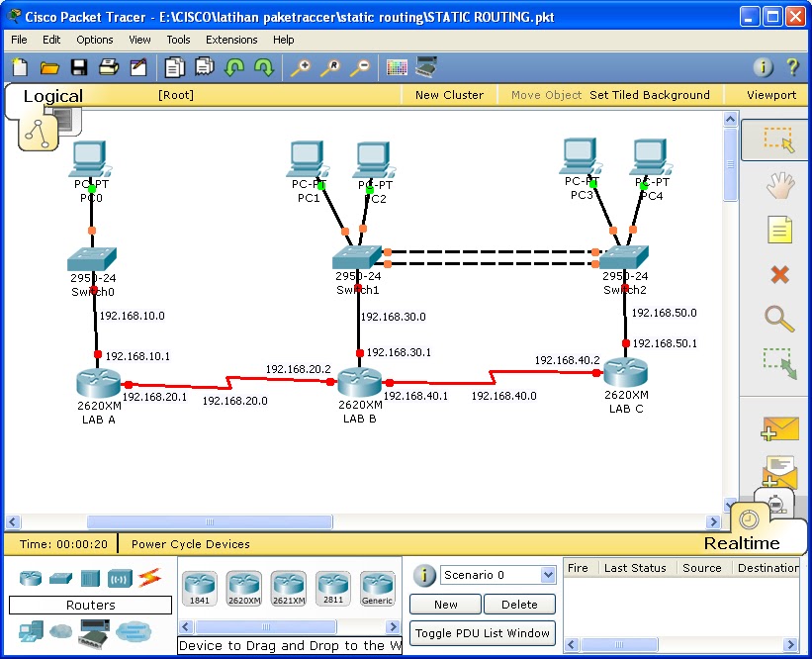
Task: Click the Paste toolbar icon
Action: click(205, 67)
